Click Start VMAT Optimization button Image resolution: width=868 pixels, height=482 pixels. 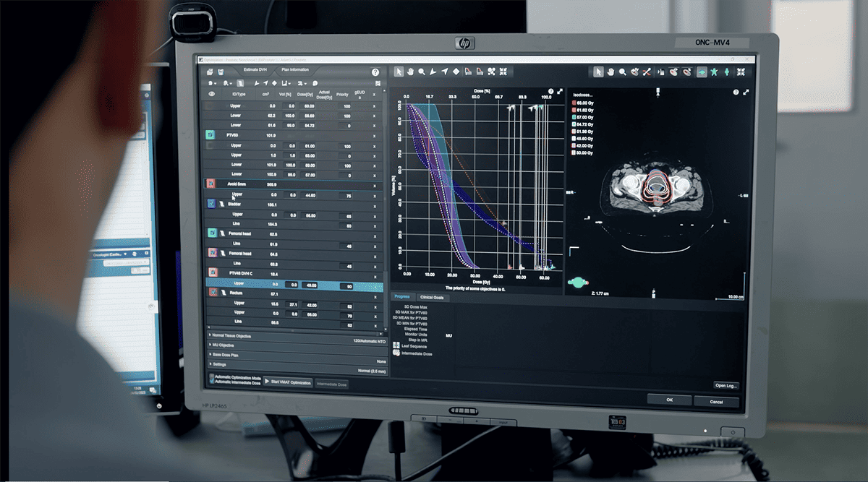coord(288,382)
